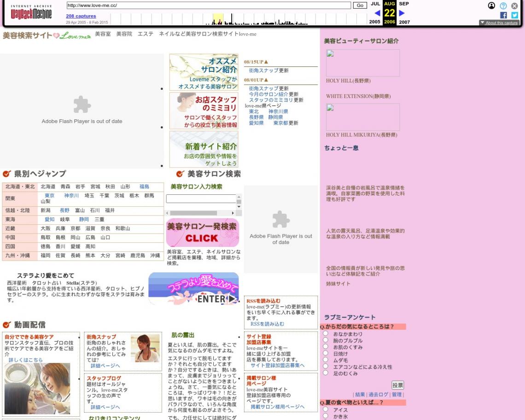The height and width of the screenshot is (420, 525).
Task: Select year 2007 in timeline
Action: 404,22
